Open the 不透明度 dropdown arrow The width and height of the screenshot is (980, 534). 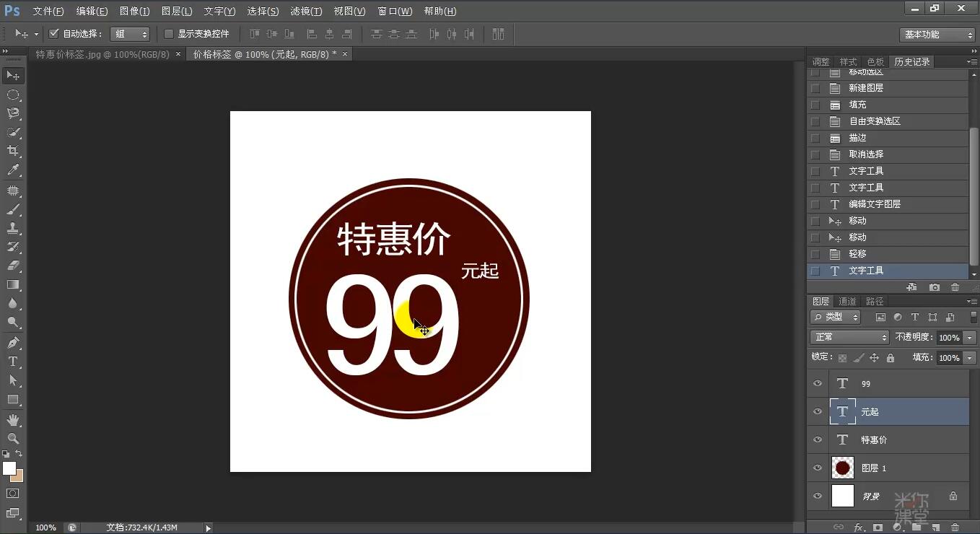click(x=969, y=338)
